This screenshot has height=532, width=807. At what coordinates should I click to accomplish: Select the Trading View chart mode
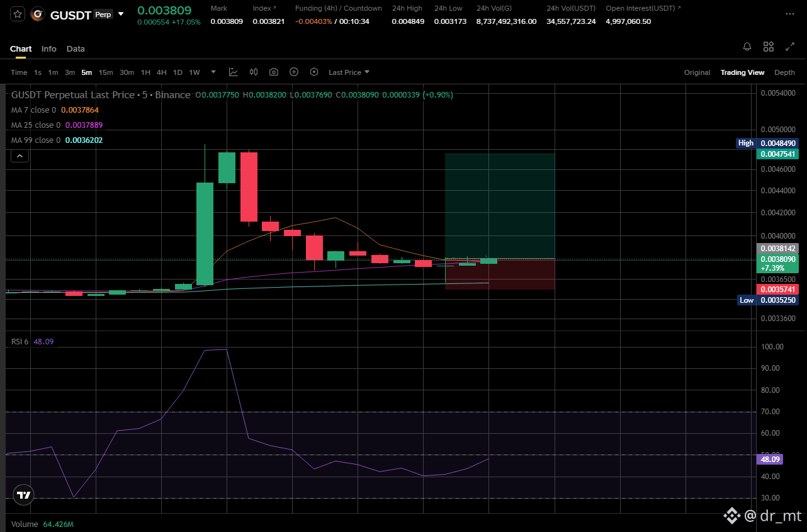[x=743, y=72]
